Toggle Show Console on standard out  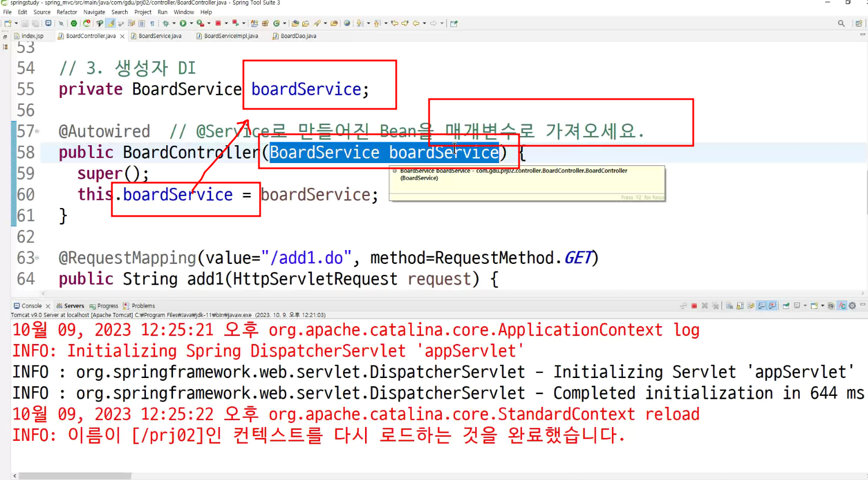click(762, 306)
